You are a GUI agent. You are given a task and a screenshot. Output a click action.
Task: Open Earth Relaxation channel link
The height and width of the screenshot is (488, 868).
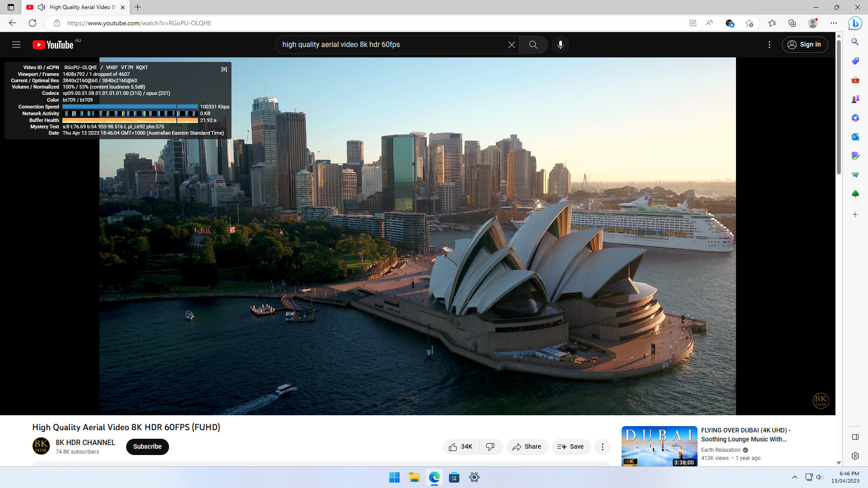tap(721, 450)
